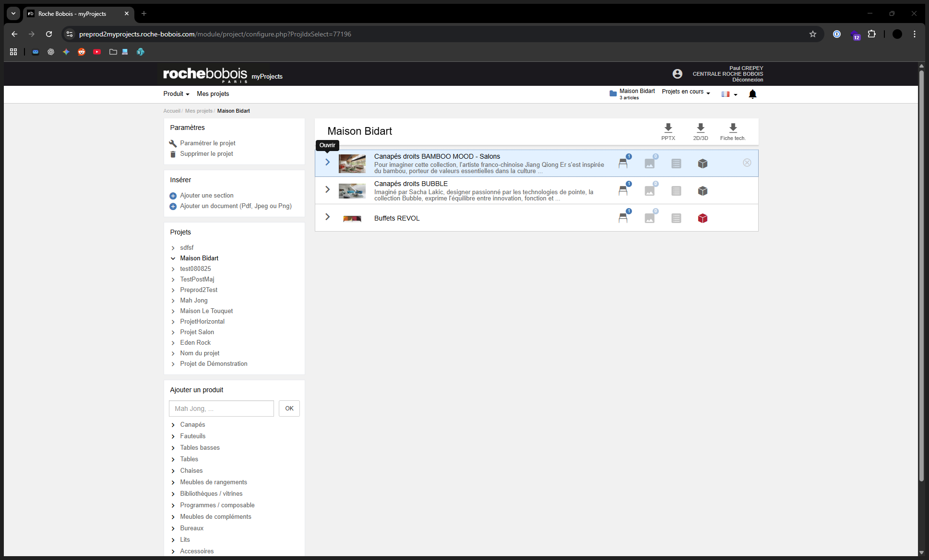This screenshot has height=560, width=929.
Task: Click the 2D/3D download icon
Action: pyautogui.click(x=700, y=130)
